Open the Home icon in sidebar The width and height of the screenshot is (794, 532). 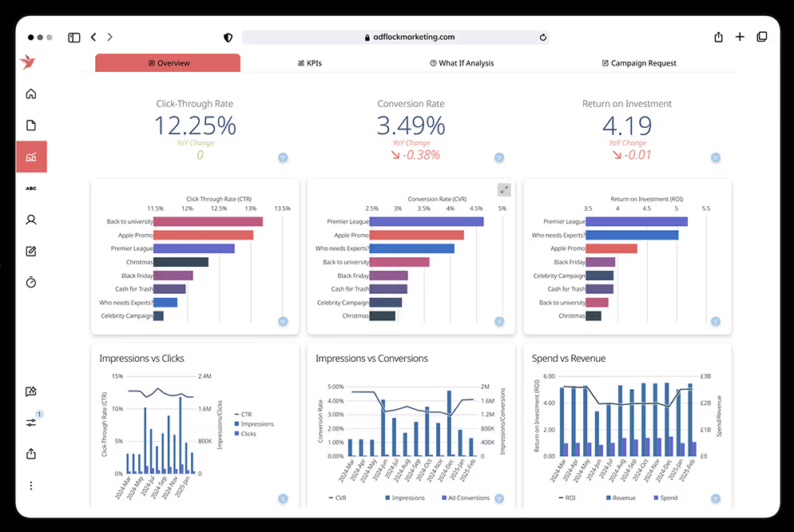(x=31, y=94)
